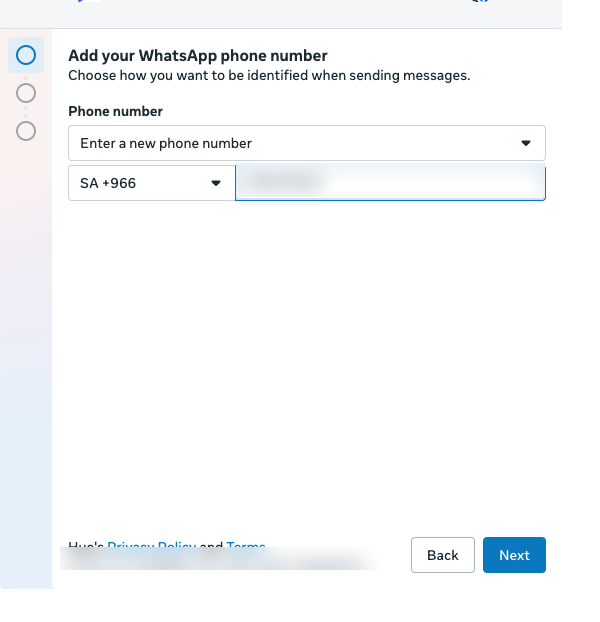Image resolution: width=600 pixels, height=622 pixels.
Task: Click the Next button
Action: point(514,555)
